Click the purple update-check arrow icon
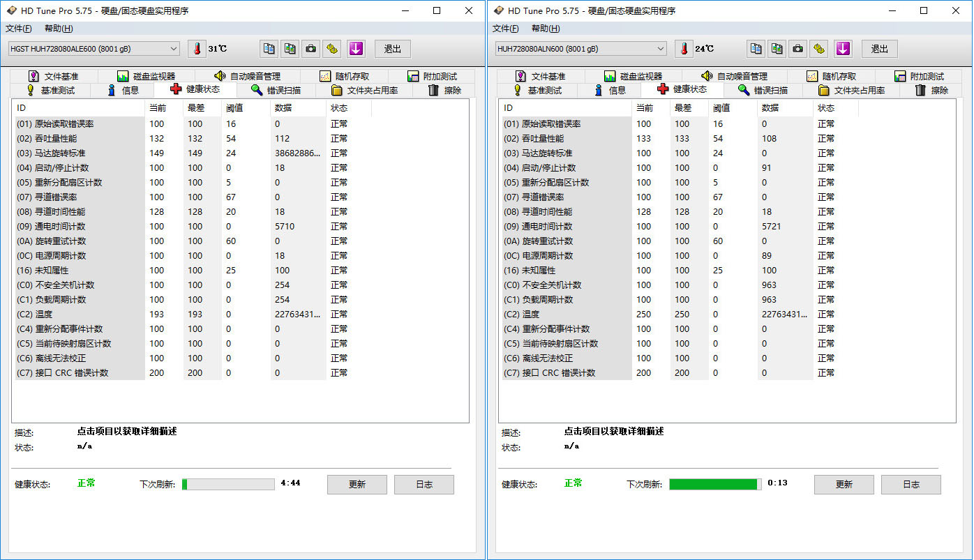 click(356, 49)
